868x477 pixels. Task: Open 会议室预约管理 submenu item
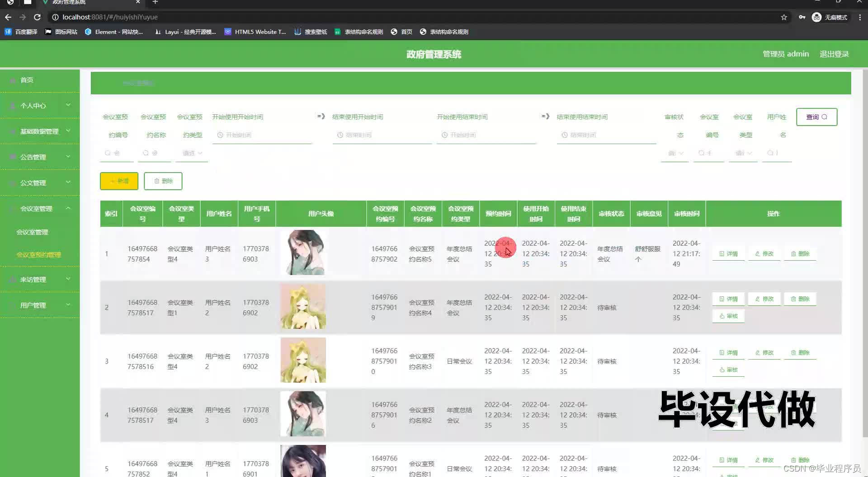coord(38,255)
